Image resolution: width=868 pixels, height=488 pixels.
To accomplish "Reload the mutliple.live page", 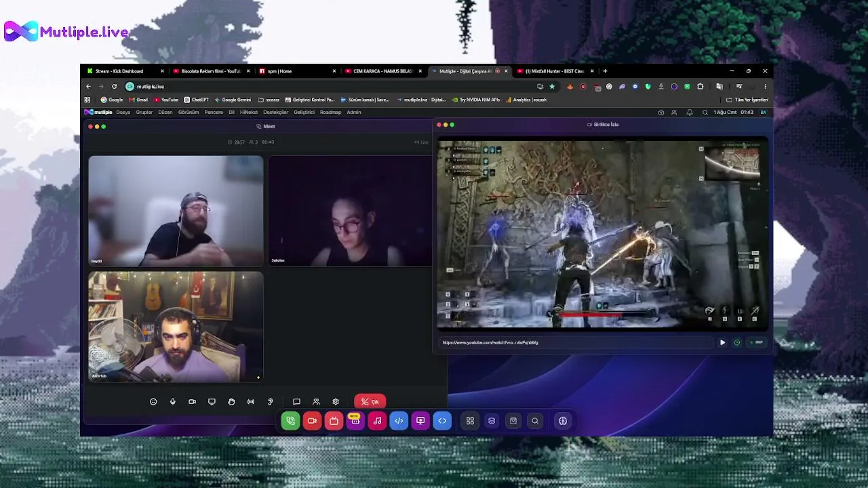I will [114, 87].
